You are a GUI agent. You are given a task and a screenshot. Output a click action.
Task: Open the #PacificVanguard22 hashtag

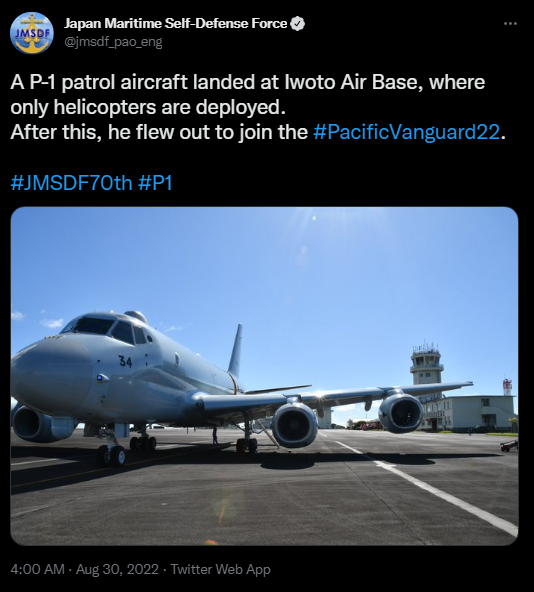click(x=406, y=132)
